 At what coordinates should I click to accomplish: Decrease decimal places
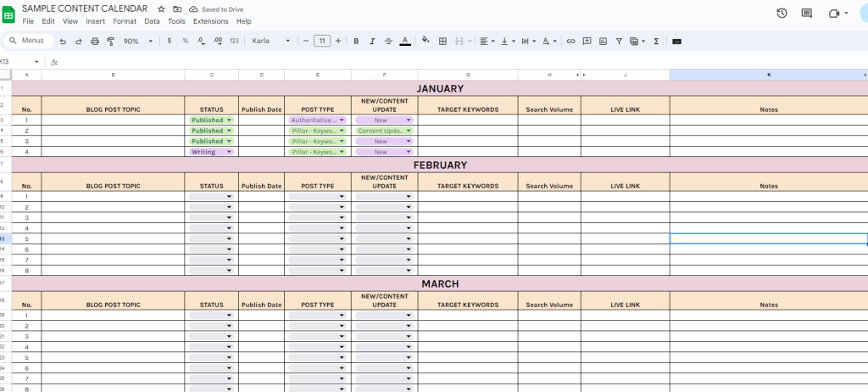click(x=201, y=41)
